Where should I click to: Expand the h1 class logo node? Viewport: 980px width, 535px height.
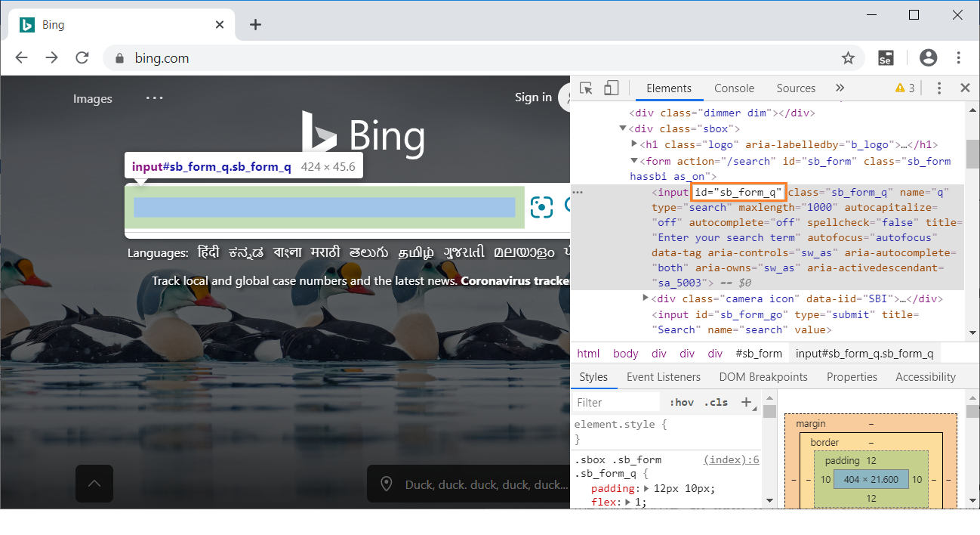click(x=634, y=144)
